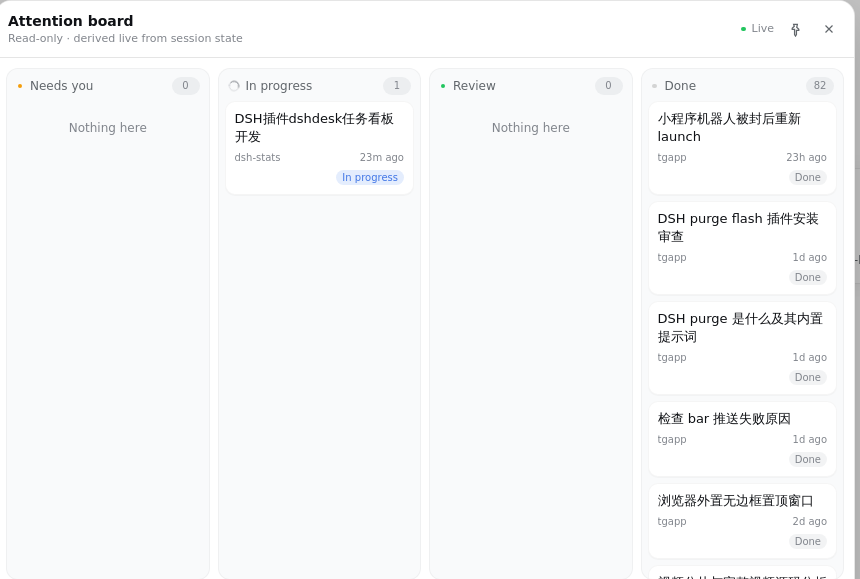Click the Read-only subtitle text
Screen dimensions: 860x579
pos(125,38)
